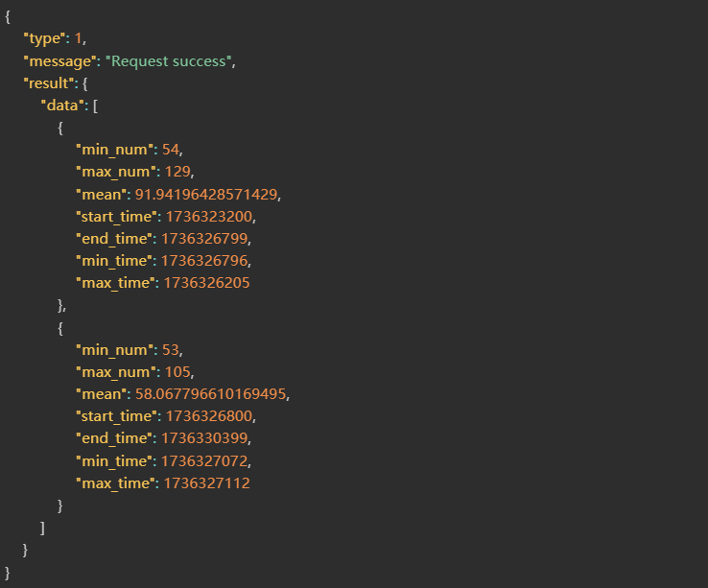
Task: Click the opening brace after "result"
Action: [x=84, y=83]
